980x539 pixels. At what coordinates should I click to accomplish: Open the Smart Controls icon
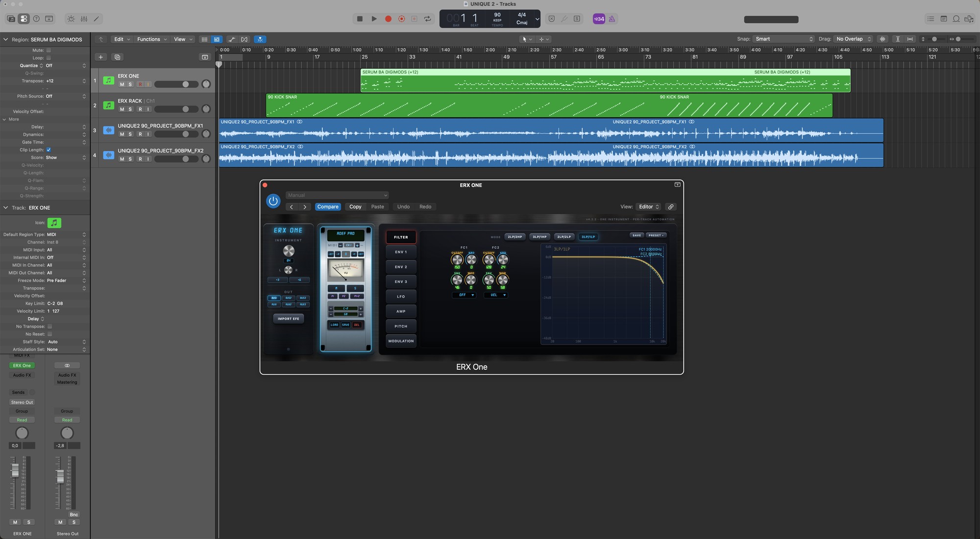click(71, 19)
